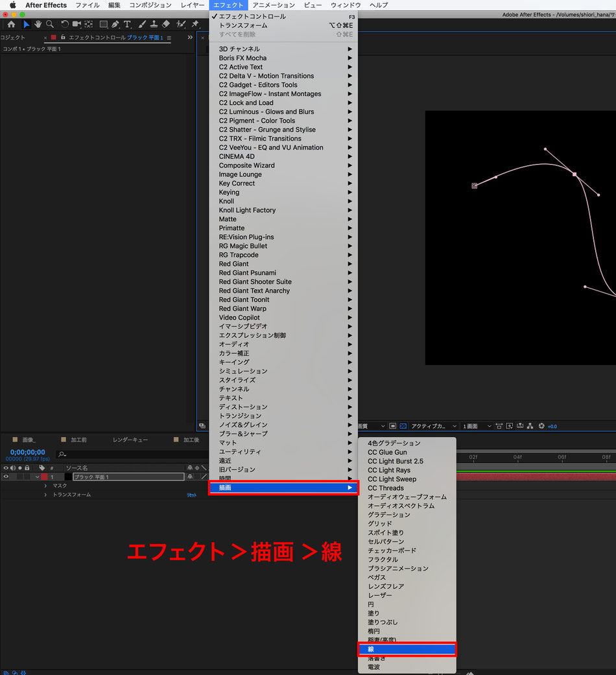Screen dimensions: 616x675
Task: Select the Puppet Pin tool
Action: point(195,24)
